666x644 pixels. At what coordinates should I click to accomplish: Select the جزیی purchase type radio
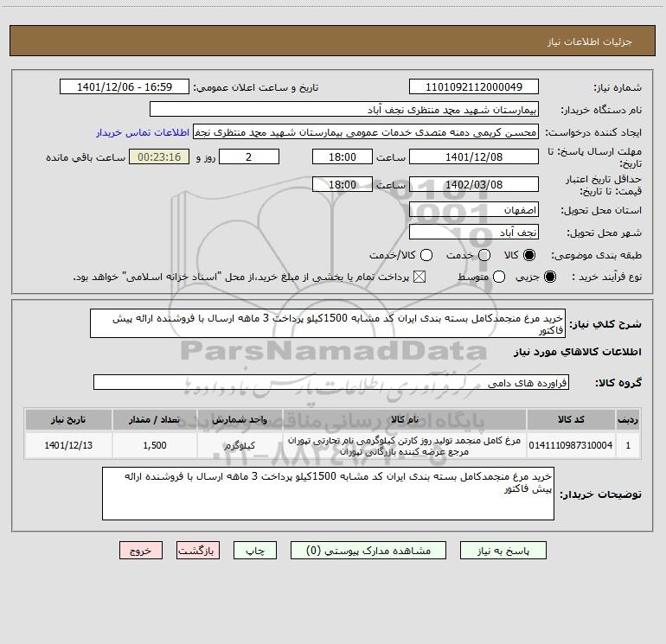pyautogui.click(x=549, y=277)
